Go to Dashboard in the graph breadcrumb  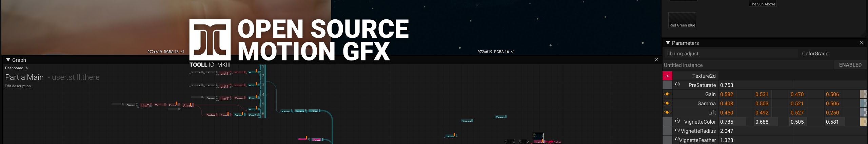click(x=14, y=68)
